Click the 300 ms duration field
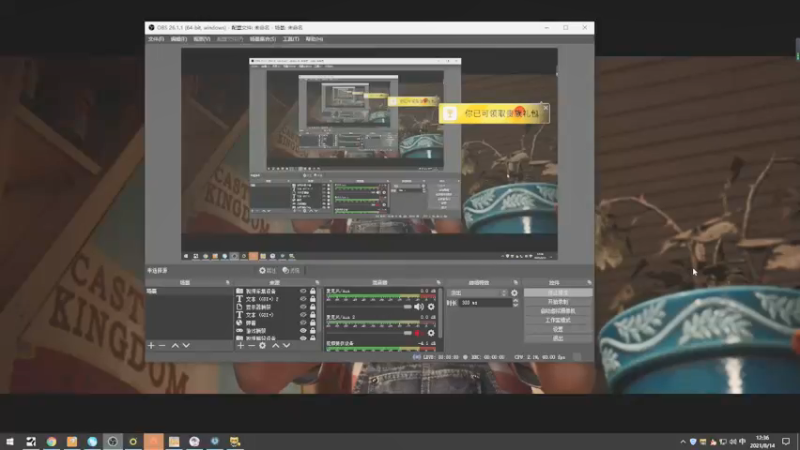This screenshot has width=800, height=450. (485, 303)
